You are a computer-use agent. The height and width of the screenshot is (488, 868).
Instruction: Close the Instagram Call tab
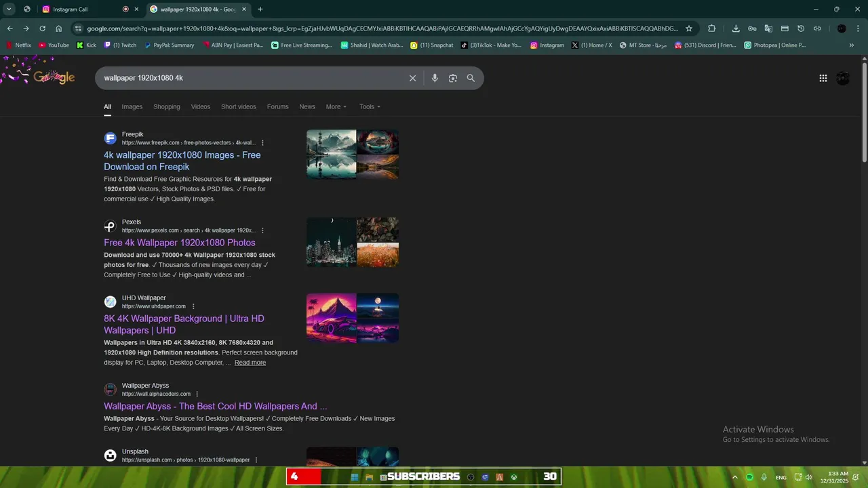(136, 9)
